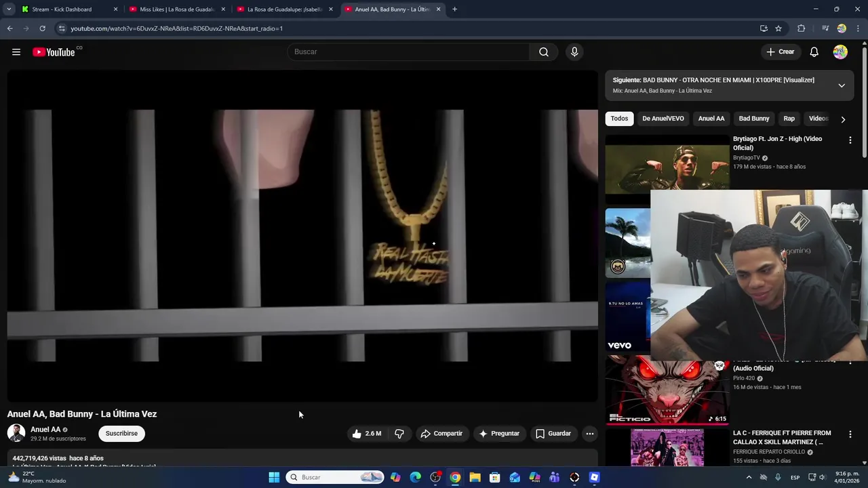Open the weather widget showing 22°C

[37, 477]
